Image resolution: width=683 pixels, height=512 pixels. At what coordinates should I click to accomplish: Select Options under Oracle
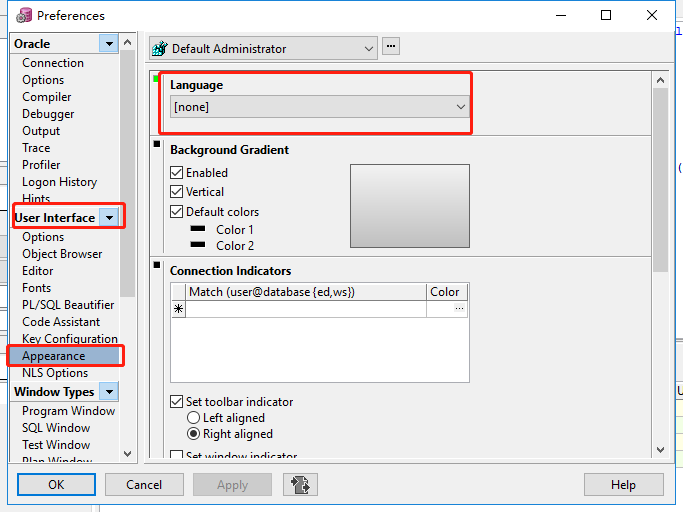43,80
